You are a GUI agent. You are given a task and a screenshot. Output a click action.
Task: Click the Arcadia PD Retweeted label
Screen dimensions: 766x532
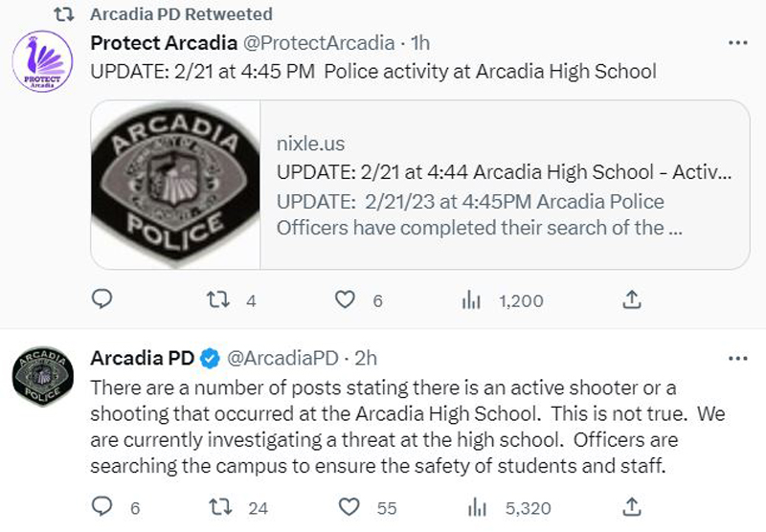tap(181, 14)
